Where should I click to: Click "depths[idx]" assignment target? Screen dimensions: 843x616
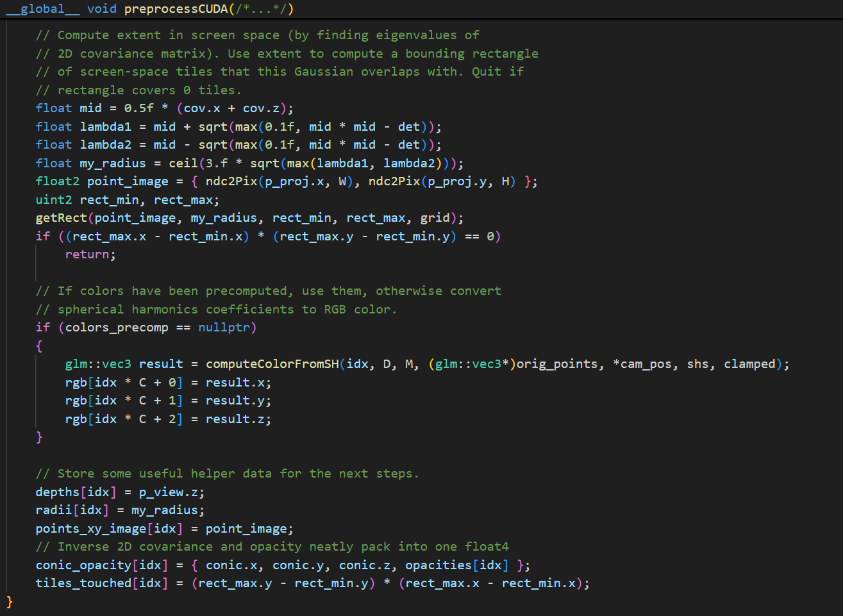[x=76, y=492]
